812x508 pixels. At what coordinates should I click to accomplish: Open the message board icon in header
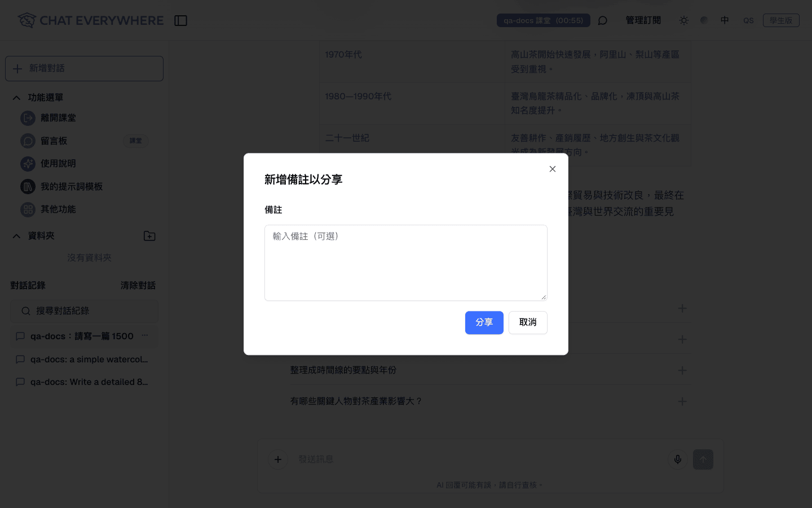click(x=603, y=21)
